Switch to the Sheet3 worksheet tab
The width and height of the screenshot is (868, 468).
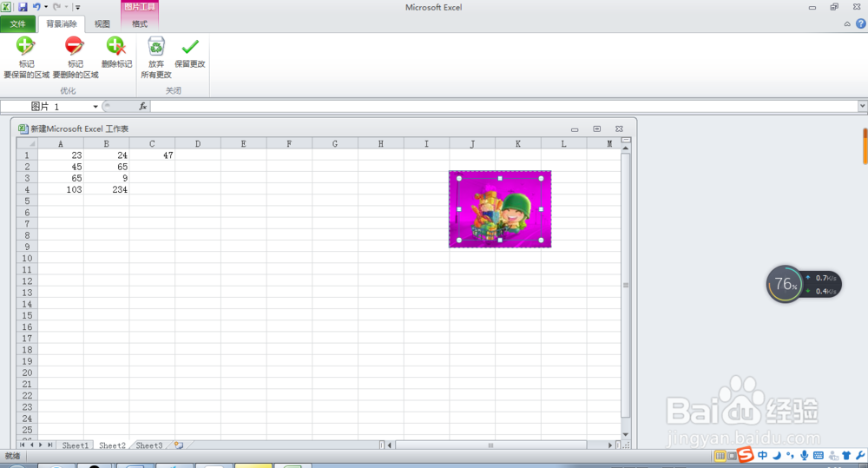click(149, 445)
